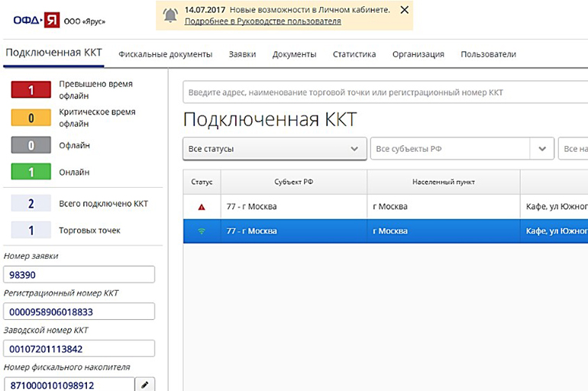Open 'Фискальные документы' tab

[165, 54]
